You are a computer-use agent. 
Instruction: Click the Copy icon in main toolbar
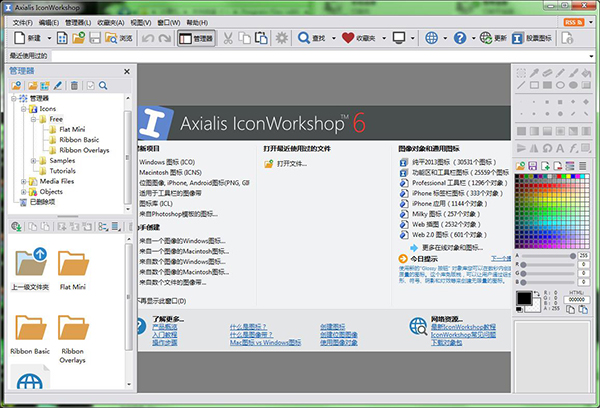pyautogui.click(x=244, y=38)
